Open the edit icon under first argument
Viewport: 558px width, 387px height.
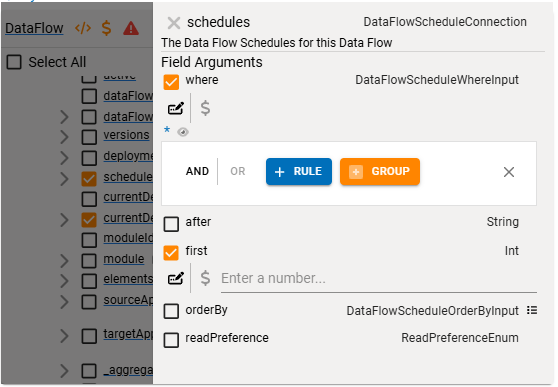pos(176,278)
